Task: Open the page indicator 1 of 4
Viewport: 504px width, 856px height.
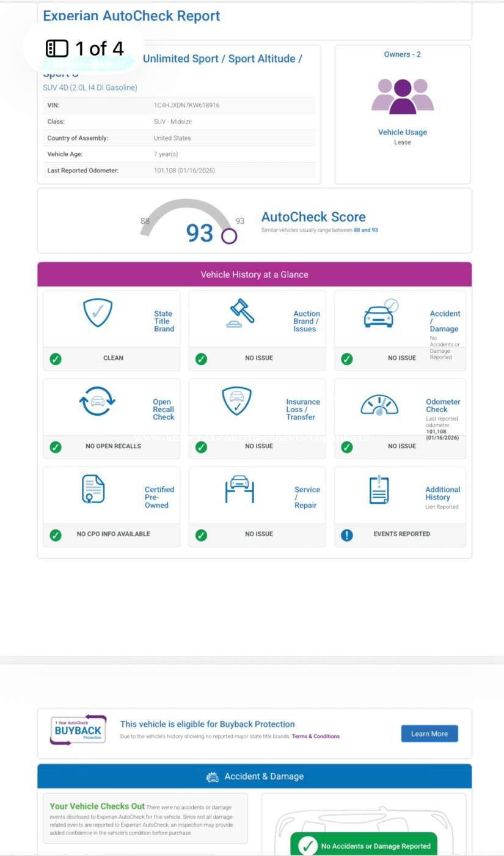Action: tap(85, 48)
